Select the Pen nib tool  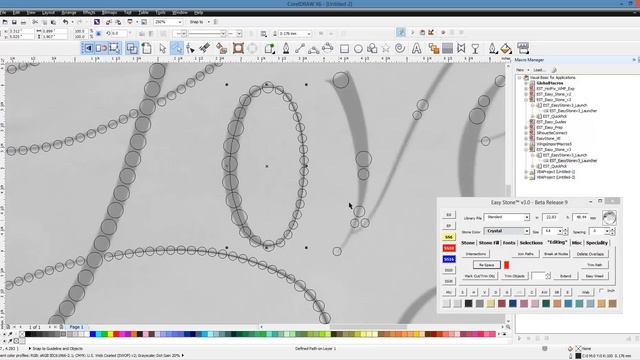tap(286, 49)
